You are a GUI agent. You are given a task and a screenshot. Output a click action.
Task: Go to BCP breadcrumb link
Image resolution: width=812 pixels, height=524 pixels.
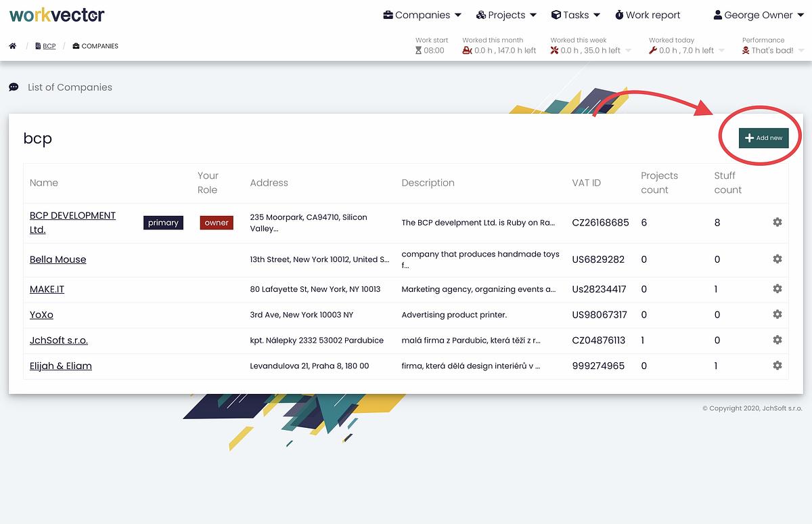tap(49, 46)
